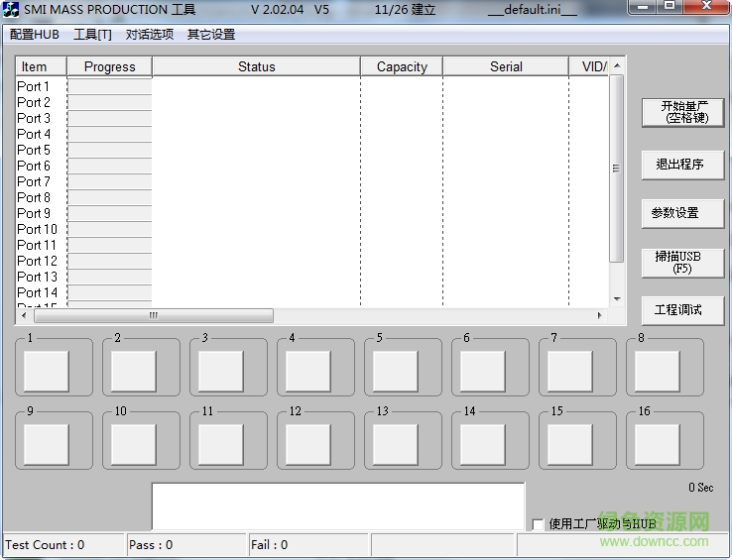Click the 工程调试 button

683,310
